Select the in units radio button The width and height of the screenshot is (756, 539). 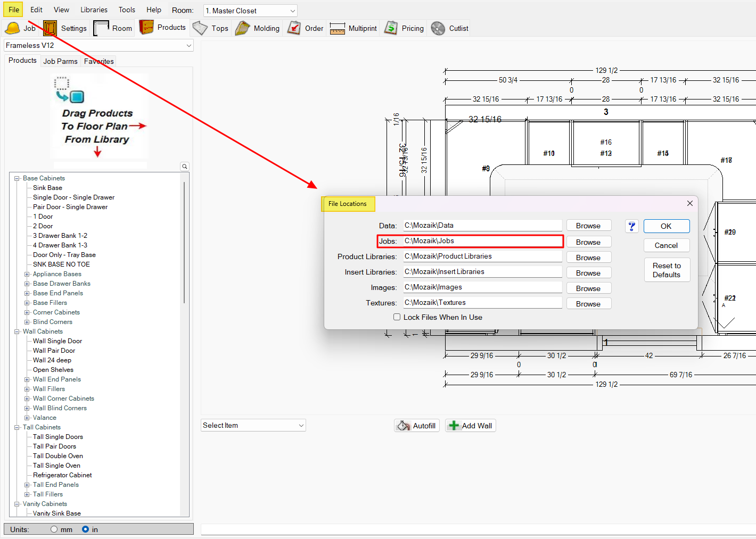point(85,529)
